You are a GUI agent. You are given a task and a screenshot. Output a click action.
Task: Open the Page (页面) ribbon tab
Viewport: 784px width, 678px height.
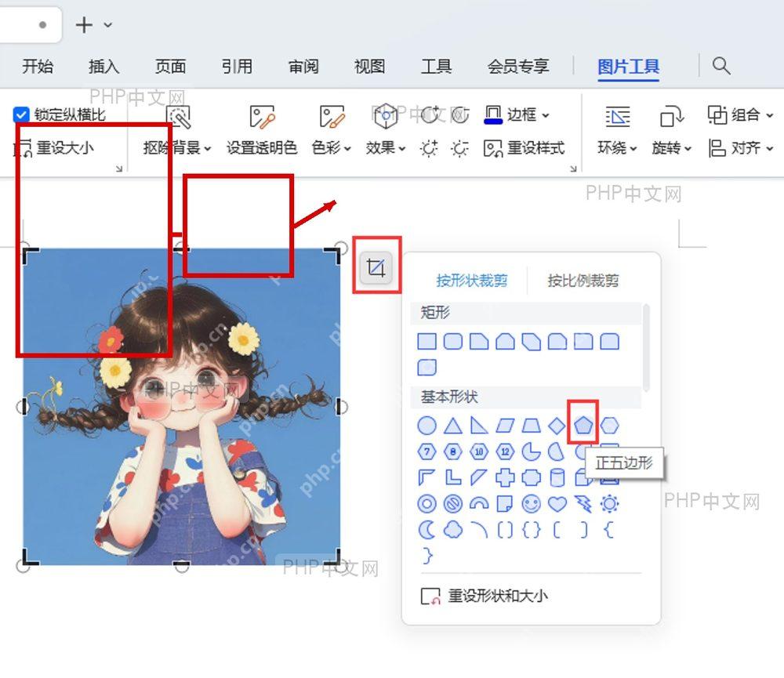point(170,66)
